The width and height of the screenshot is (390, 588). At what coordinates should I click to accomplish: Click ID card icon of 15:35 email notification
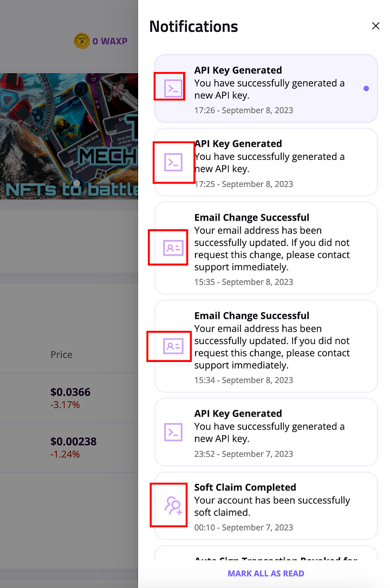173,248
